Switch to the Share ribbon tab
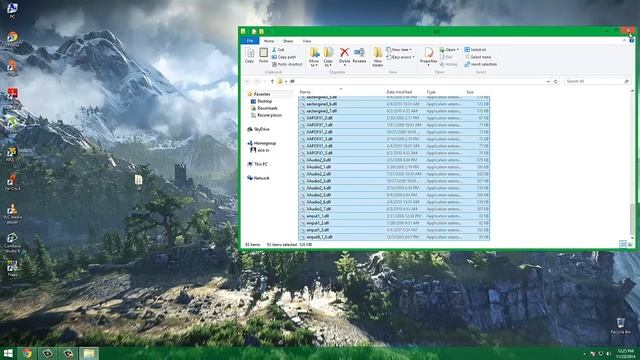Screen dimensions: 640x360 [288, 41]
